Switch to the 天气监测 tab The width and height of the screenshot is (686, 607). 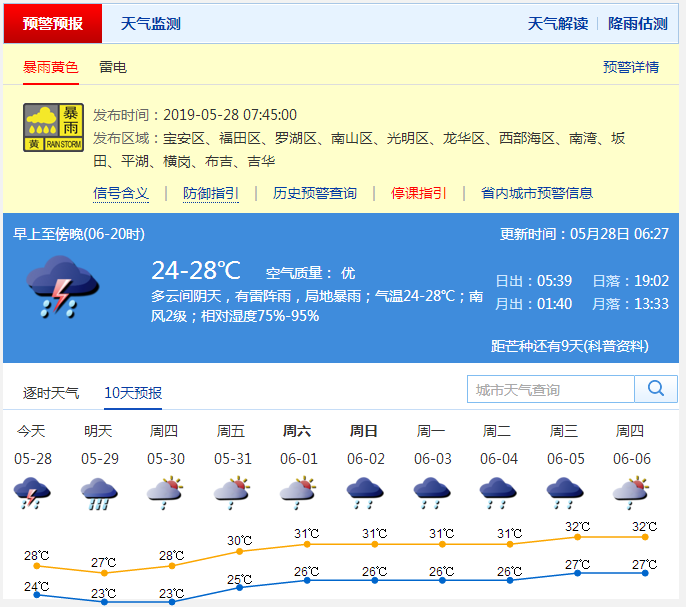[x=150, y=24]
